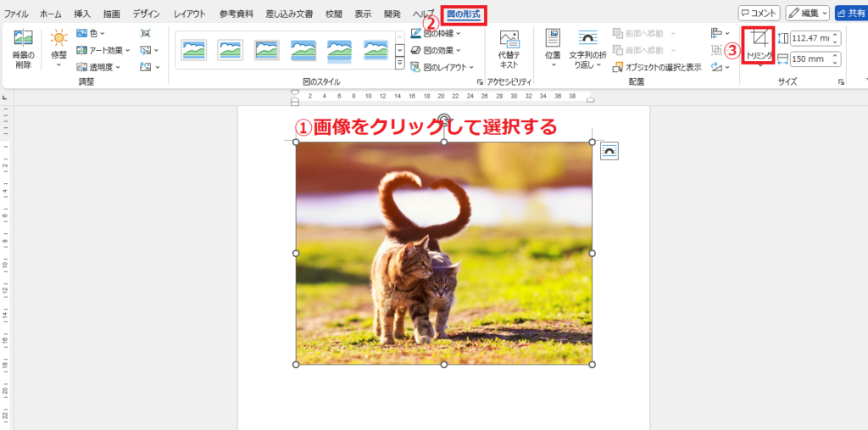Viewport: 868px width, 430px height.
Task: Open the ファイル tab
Action: coord(17,14)
